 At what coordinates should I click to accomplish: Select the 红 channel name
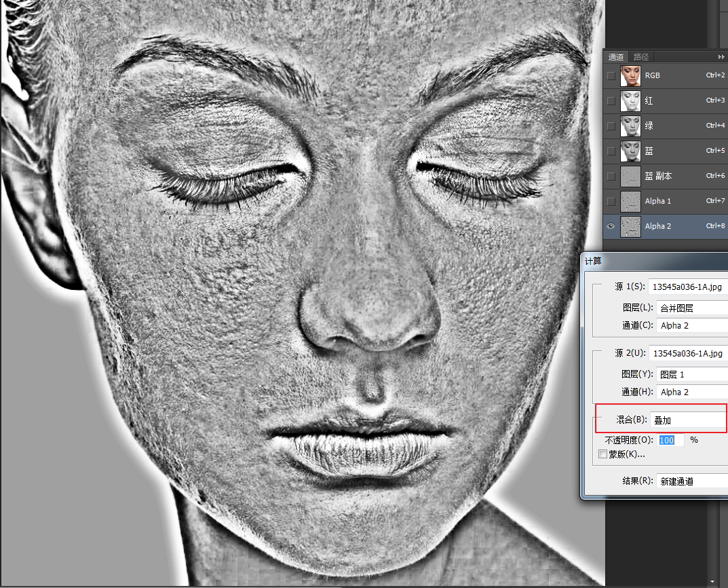point(649,100)
